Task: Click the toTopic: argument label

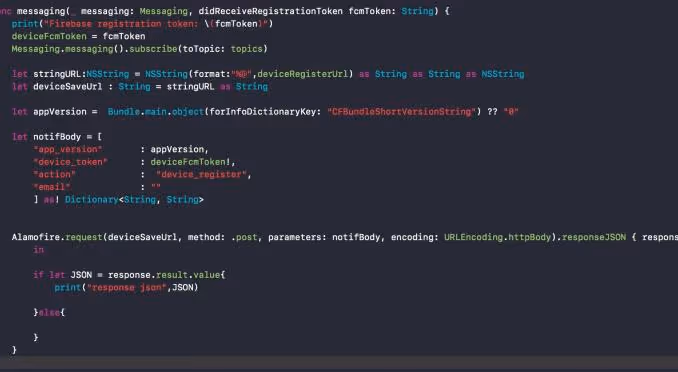Action: (204, 49)
